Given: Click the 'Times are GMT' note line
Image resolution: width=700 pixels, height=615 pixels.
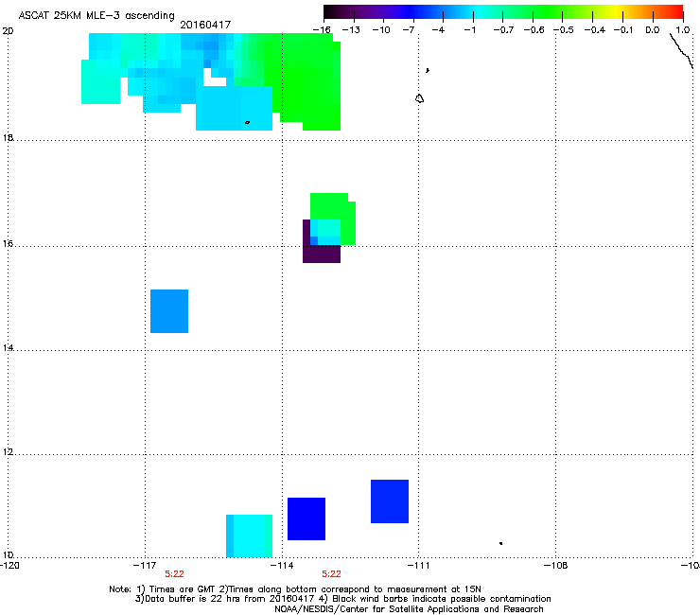Looking at the screenshot, I should pos(295,589).
